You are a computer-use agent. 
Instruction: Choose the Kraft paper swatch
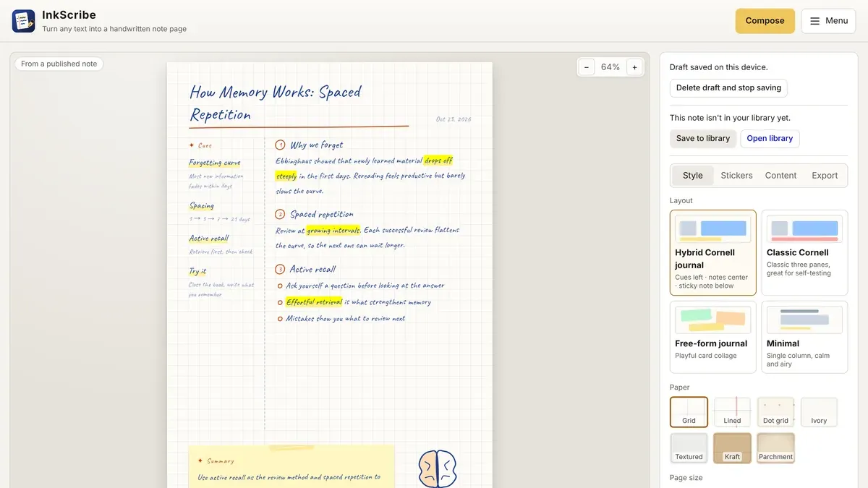tap(732, 448)
